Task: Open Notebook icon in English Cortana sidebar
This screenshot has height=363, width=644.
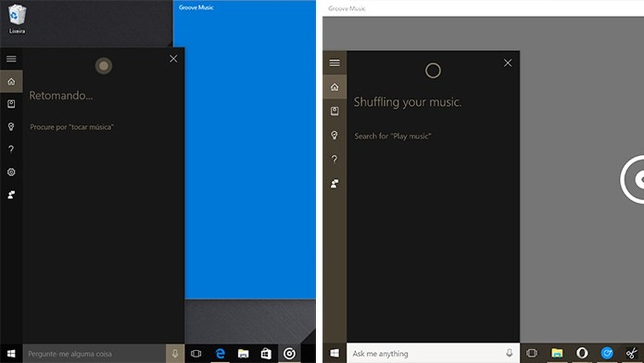Action: point(334,111)
